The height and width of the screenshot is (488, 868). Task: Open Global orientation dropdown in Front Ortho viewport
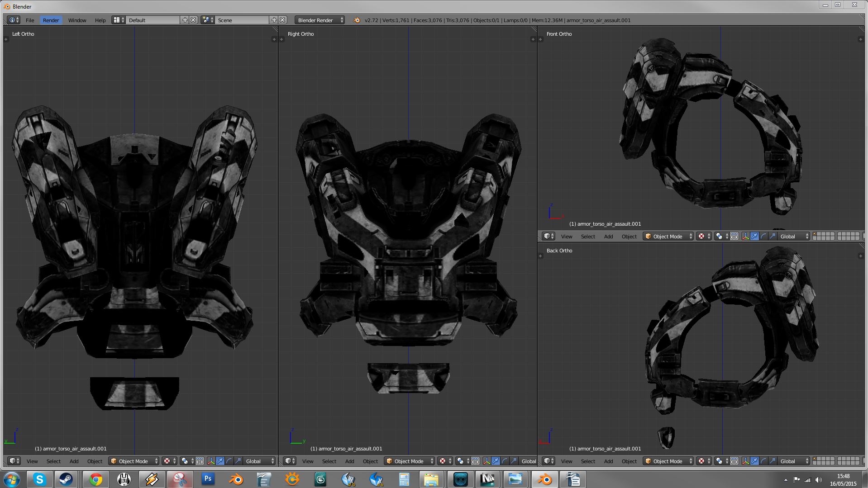click(793, 236)
